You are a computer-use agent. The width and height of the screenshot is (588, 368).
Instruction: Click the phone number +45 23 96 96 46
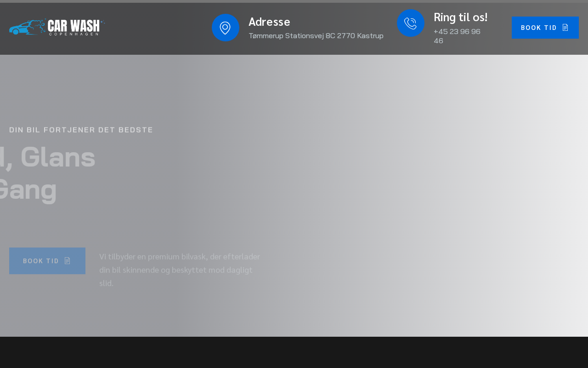[x=457, y=36]
